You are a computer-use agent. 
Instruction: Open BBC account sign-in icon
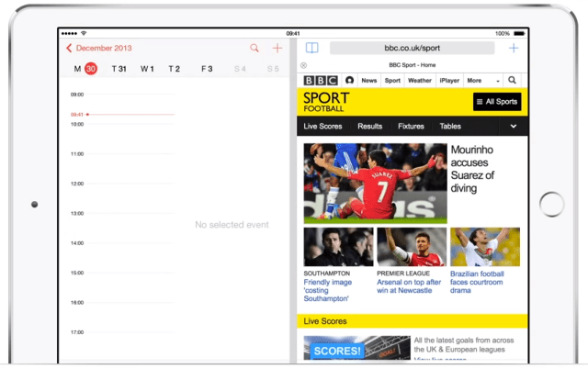pos(349,80)
